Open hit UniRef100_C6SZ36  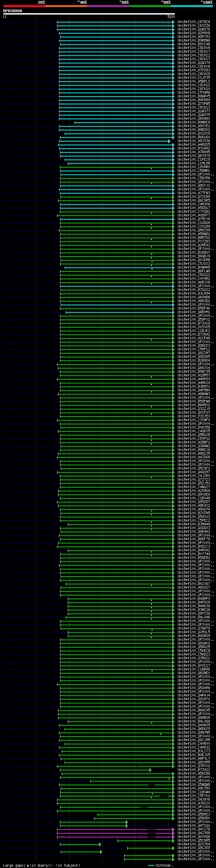[x=194, y=26]
